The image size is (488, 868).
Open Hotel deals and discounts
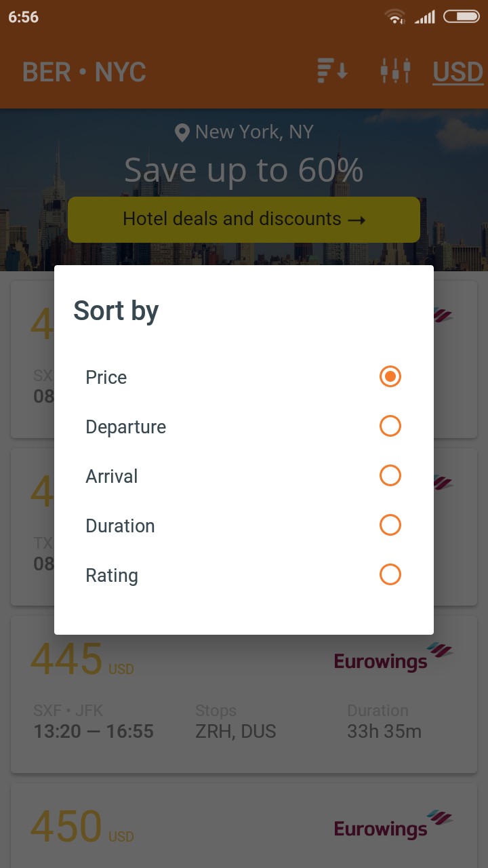(244, 219)
